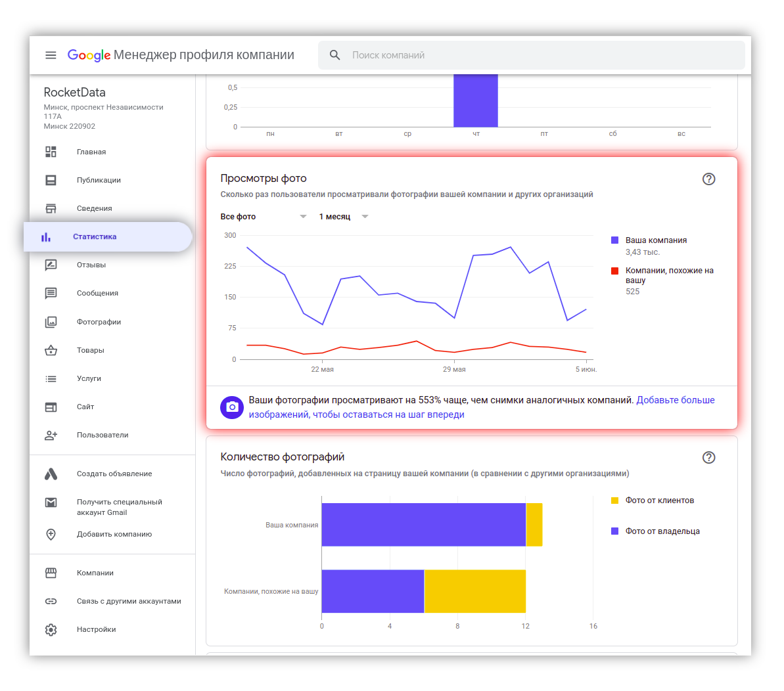
Task: Open Сведения section in sidebar
Action: pos(94,208)
